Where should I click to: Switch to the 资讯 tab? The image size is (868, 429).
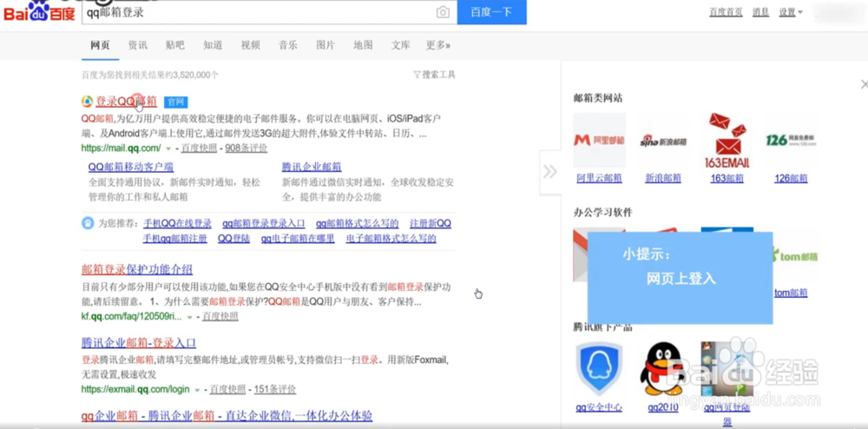138,45
